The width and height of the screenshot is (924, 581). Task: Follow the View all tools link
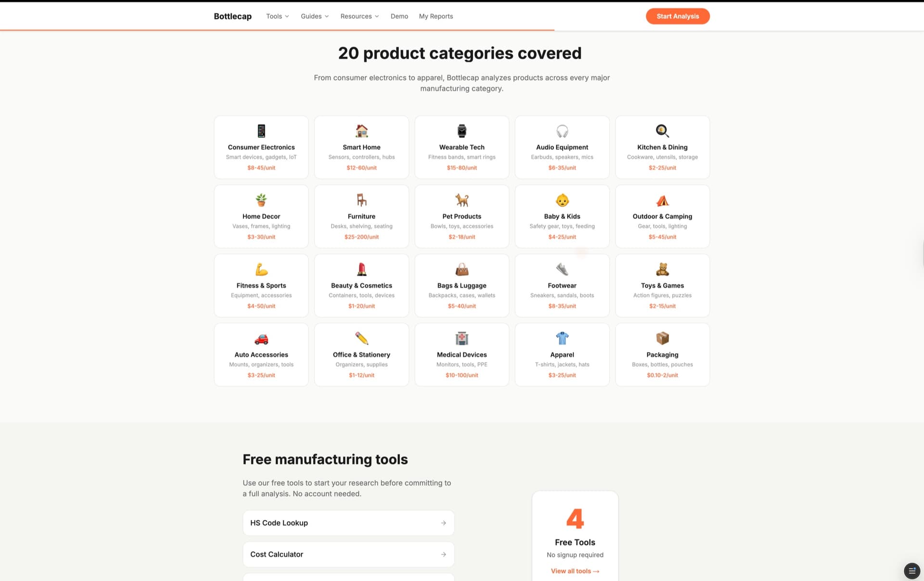pyautogui.click(x=575, y=571)
